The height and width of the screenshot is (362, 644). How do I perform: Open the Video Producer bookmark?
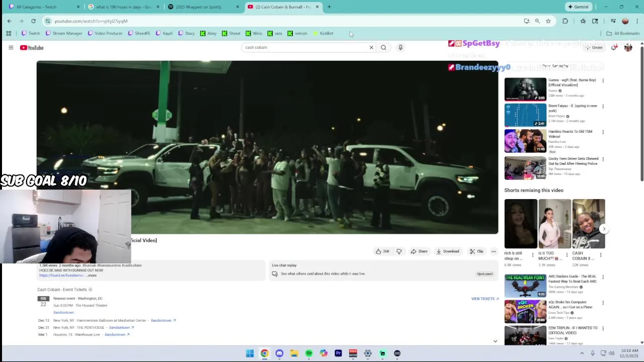click(x=105, y=33)
